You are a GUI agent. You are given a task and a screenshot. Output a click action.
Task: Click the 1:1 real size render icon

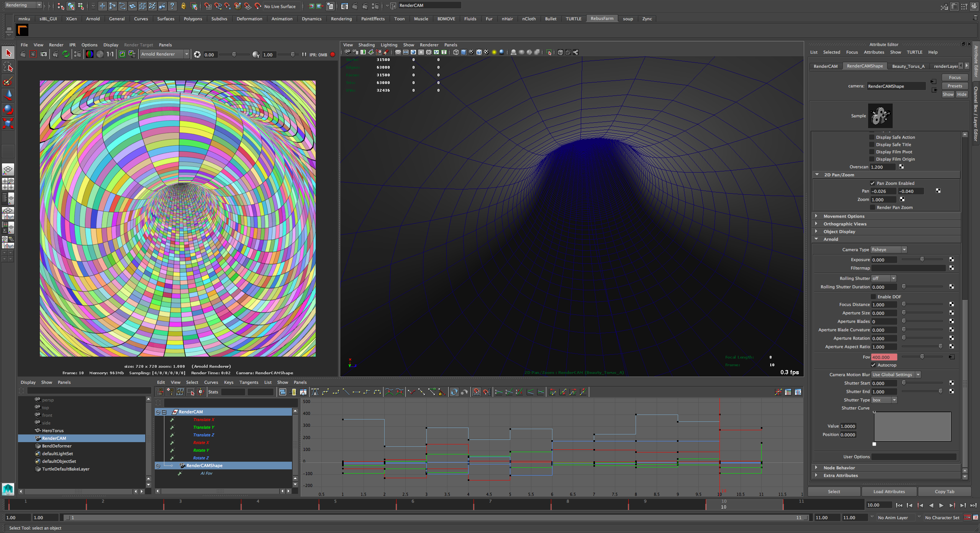tap(110, 54)
